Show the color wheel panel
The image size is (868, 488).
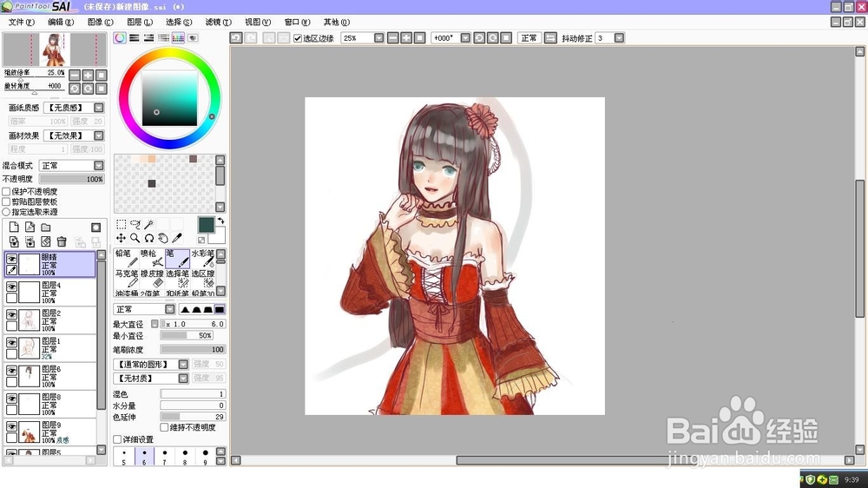pos(120,37)
